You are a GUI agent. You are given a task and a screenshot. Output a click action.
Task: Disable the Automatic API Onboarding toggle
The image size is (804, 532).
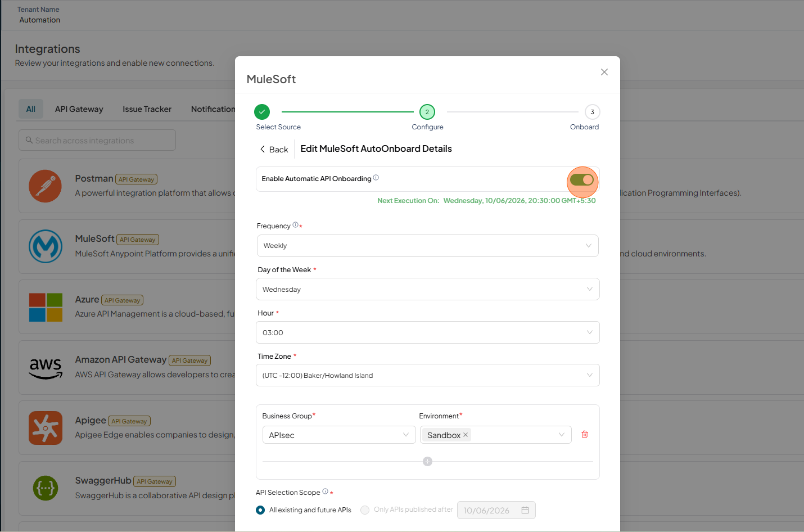pyautogui.click(x=582, y=180)
